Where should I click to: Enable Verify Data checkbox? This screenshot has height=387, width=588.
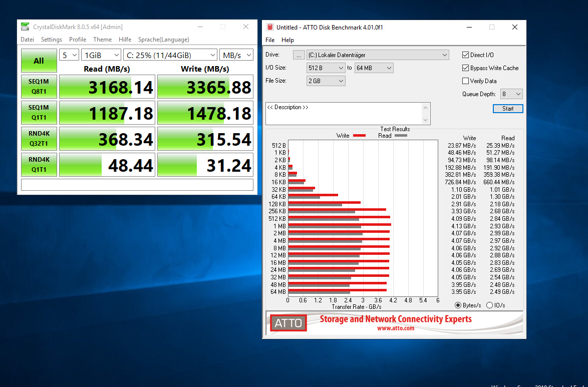(465, 81)
